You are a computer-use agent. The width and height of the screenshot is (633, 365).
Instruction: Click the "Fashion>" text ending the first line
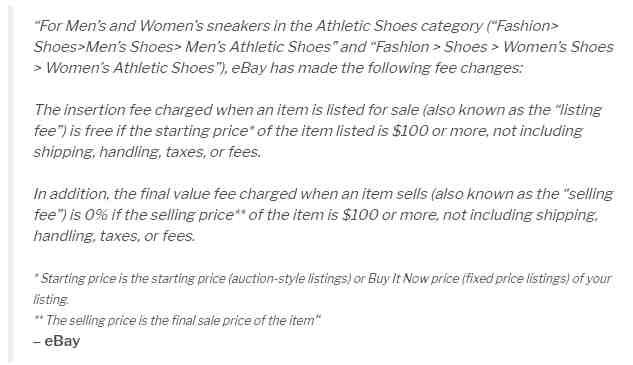[x=525, y=26]
